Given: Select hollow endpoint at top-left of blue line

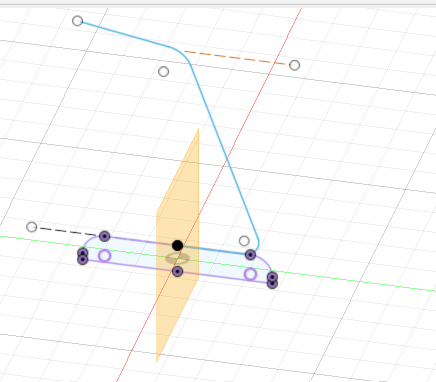Looking at the screenshot, I should point(77,21).
